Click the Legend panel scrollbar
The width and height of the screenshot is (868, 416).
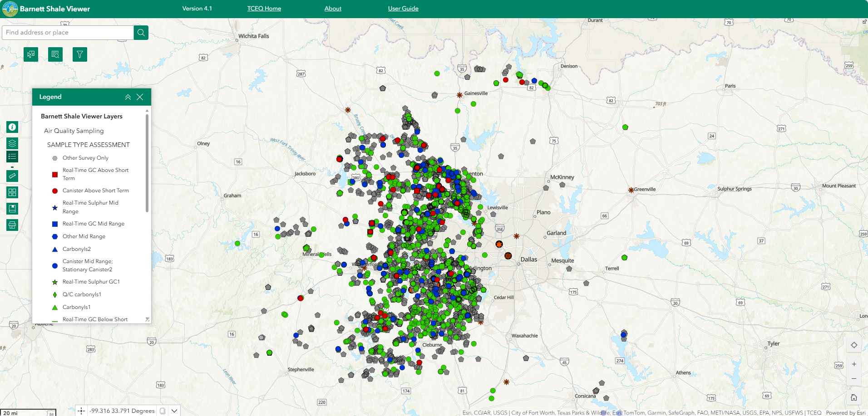click(x=147, y=163)
